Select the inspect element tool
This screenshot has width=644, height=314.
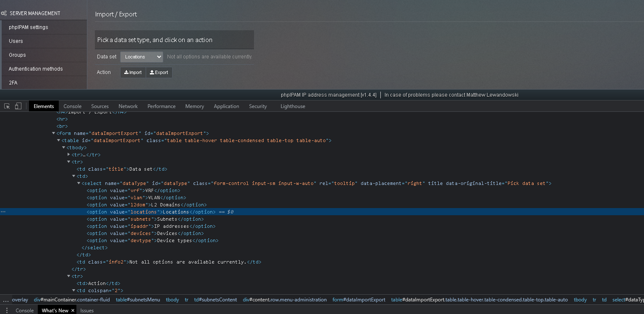click(x=7, y=106)
